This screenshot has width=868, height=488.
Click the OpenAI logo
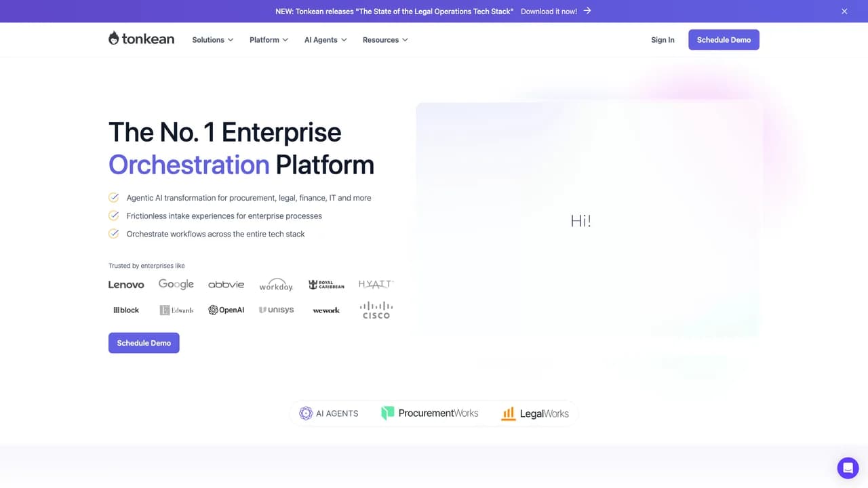pos(226,310)
